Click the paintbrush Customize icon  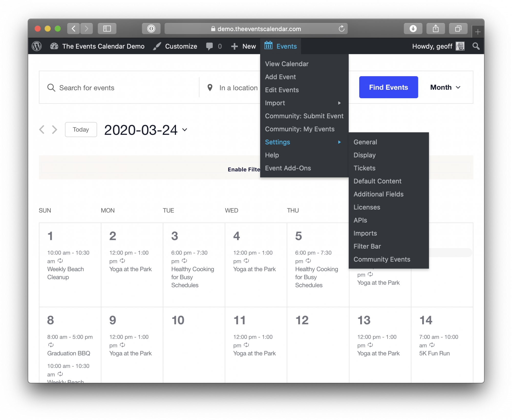point(156,46)
